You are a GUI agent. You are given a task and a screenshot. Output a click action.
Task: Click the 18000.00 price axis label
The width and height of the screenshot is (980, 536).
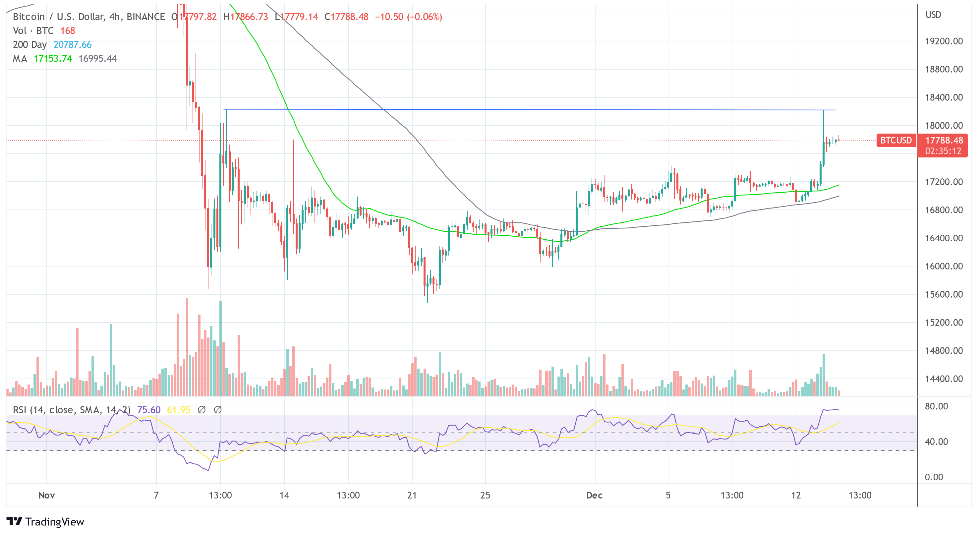click(944, 126)
